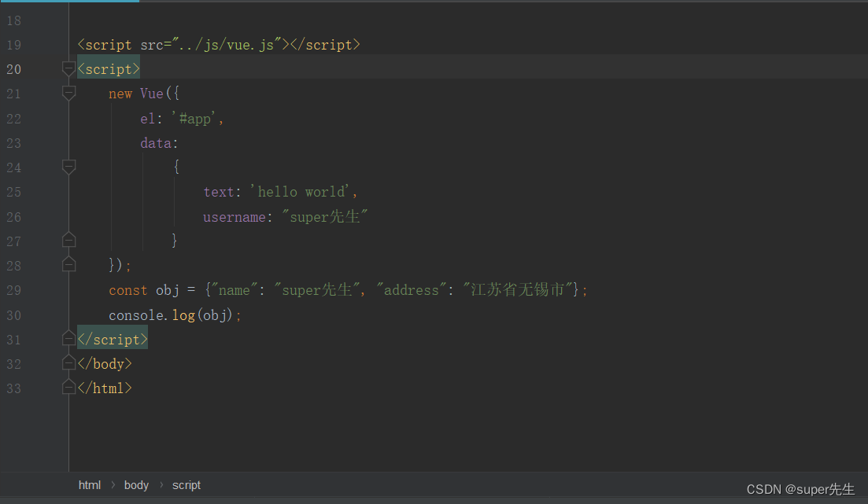Click the "name" key on line 29
This screenshot has height=504, width=868.
point(235,290)
